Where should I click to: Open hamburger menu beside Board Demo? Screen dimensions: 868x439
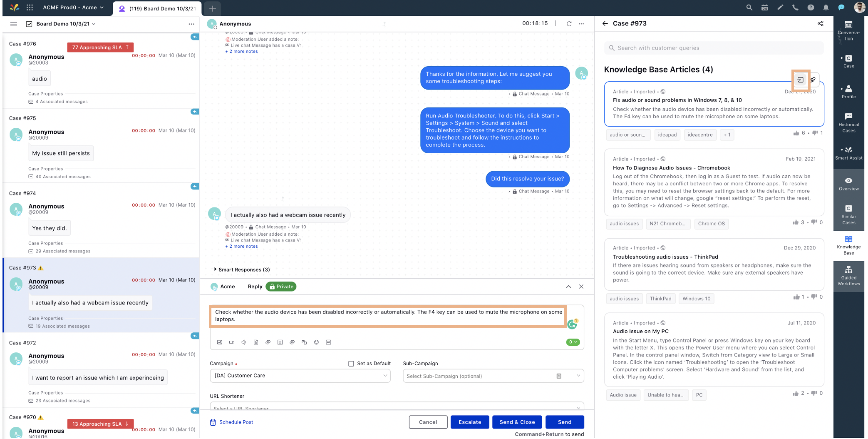(14, 24)
